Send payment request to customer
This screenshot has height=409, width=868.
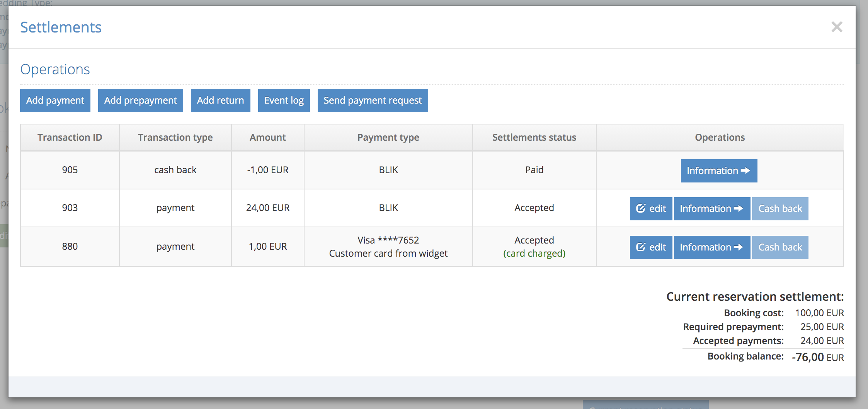coord(373,101)
